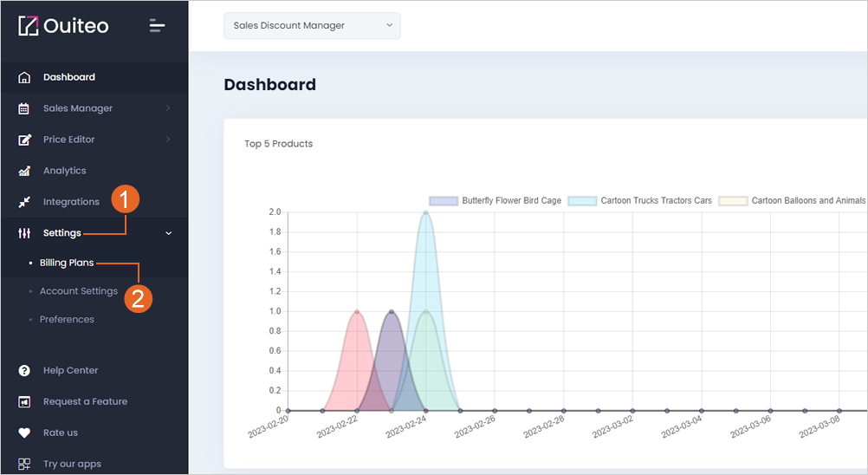This screenshot has width=868, height=475.
Task: Collapse the Settings menu chevron
Action: point(168,233)
